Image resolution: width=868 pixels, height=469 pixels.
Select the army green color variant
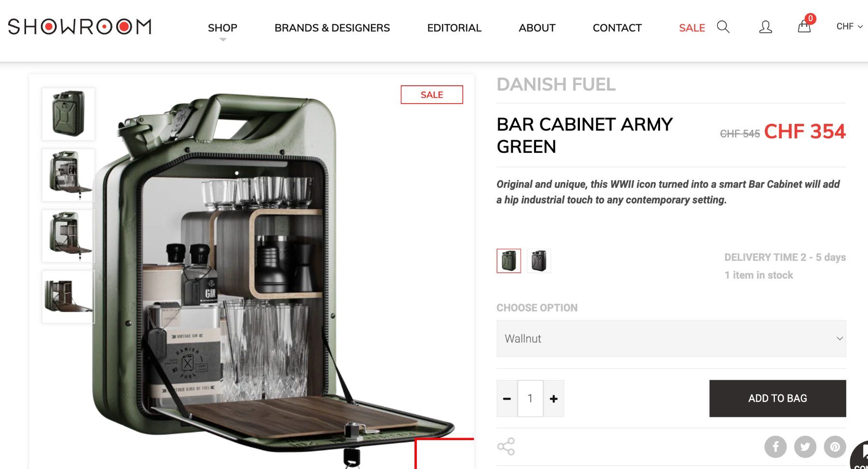[509, 261]
